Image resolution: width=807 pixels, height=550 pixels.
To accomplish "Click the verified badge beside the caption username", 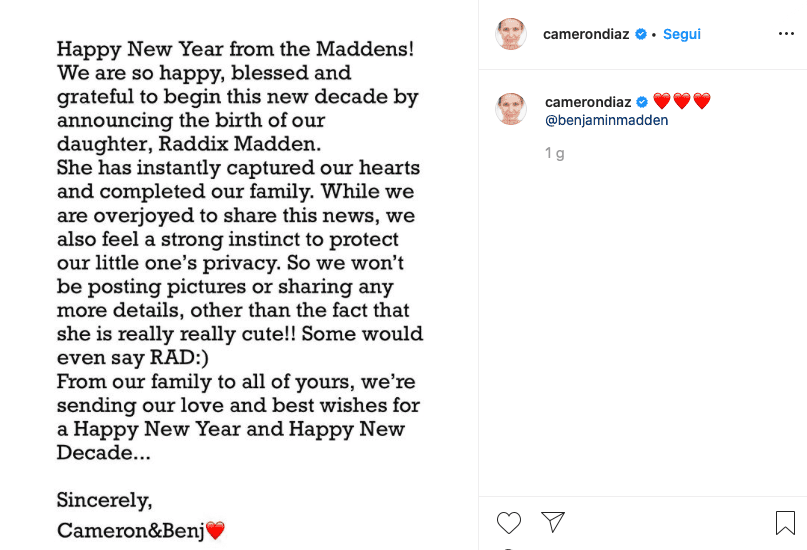I will [643, 102].
